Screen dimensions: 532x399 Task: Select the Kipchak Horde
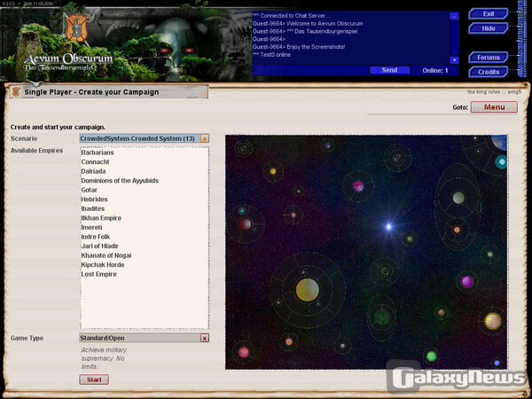[x=103, y=264]
